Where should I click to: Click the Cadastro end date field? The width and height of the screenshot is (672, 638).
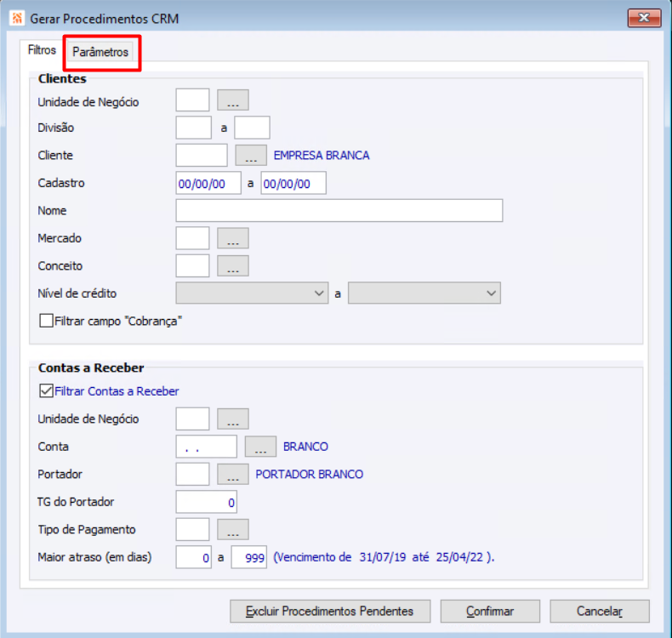(293, 183)
